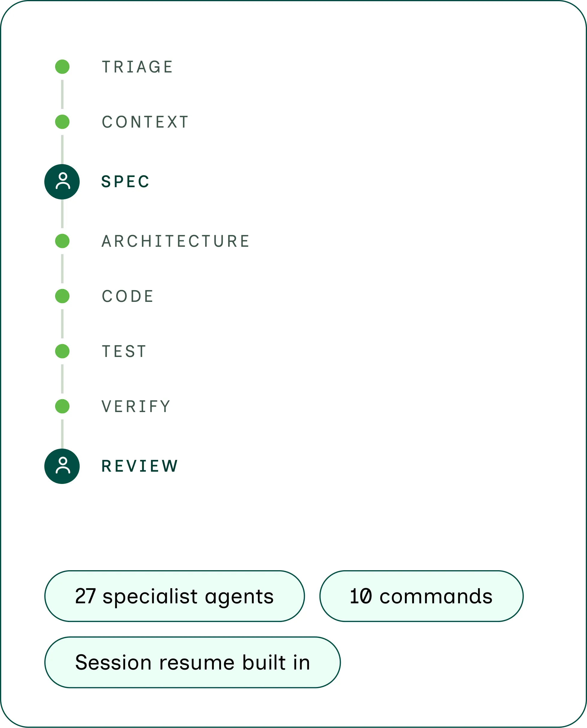Click the 10 commands pill
587x728 pixels.
point(421,596)
